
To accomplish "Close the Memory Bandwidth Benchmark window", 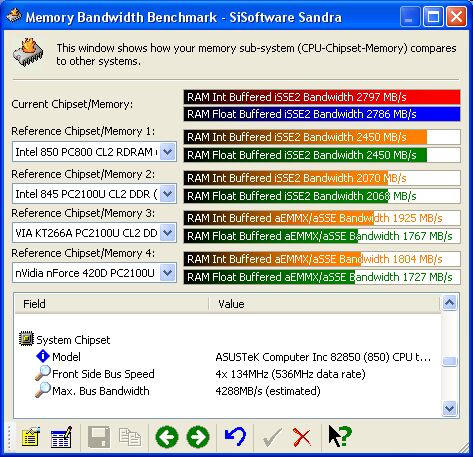I will tap(456, 16).
